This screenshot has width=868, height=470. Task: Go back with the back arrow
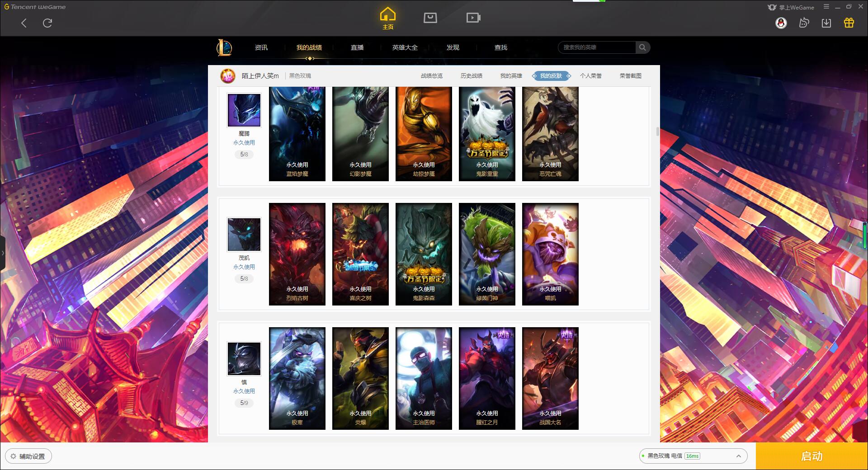[24, 23]
